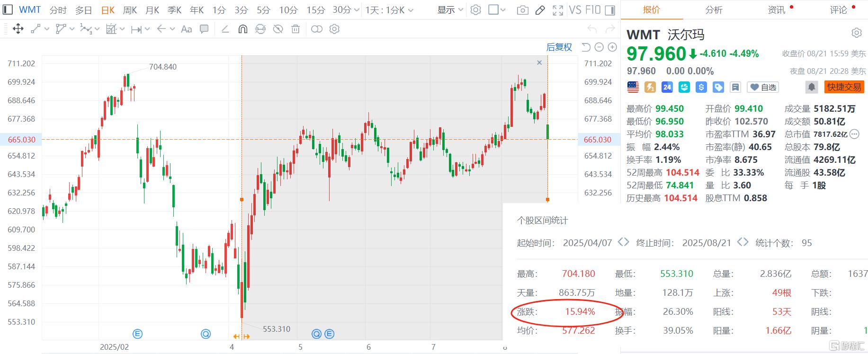Select the text annotation Aa tool
Viewport: 868px width, 354px height.
click(x=187, y=29)
